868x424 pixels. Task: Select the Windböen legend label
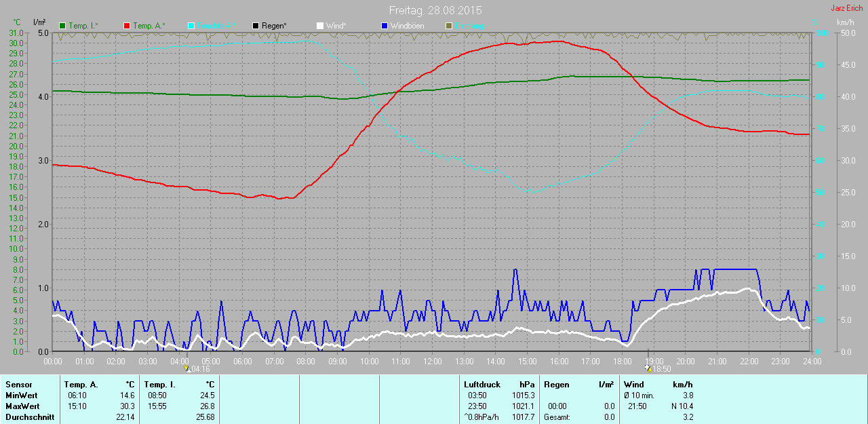click(407, 26)
